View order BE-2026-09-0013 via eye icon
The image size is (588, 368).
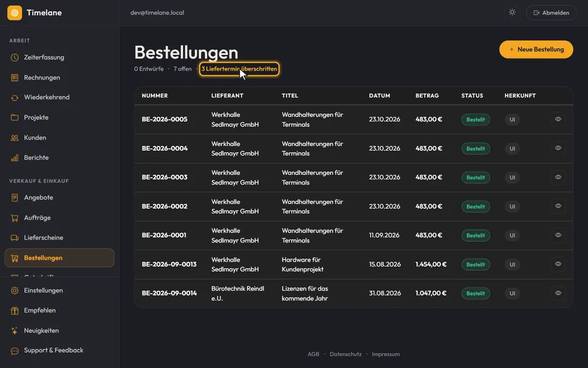(x=558, y=264)
